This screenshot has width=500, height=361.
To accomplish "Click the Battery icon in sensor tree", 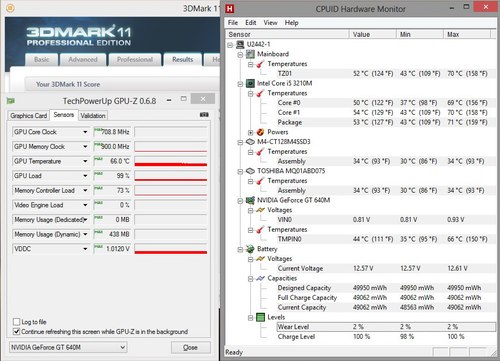I will [x=250, y=249].
